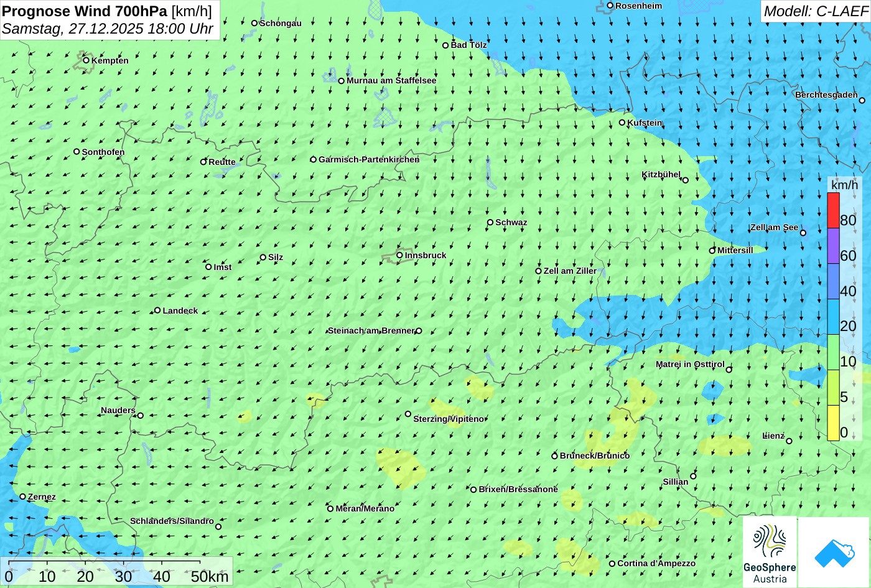The image size is (871, 588).
Task: Select the Schwaz marker
Action: pyautogui.click(x=490, y=222)
